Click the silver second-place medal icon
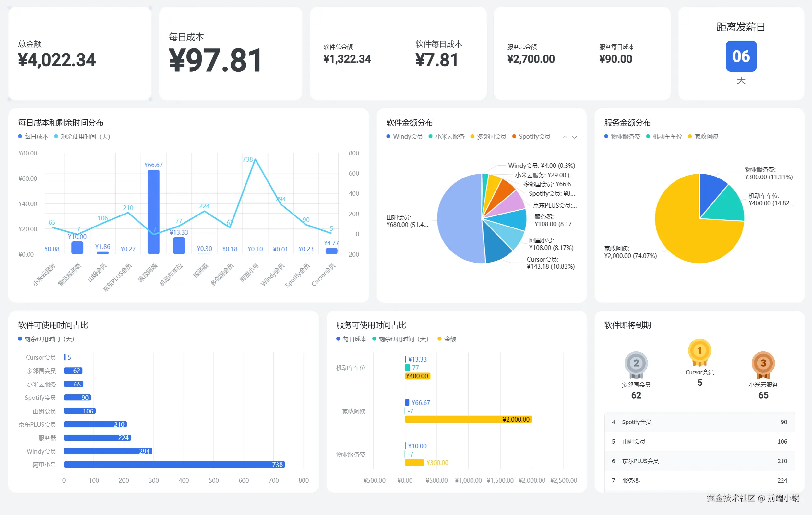812x515 pixels. [x=636, y=363]
